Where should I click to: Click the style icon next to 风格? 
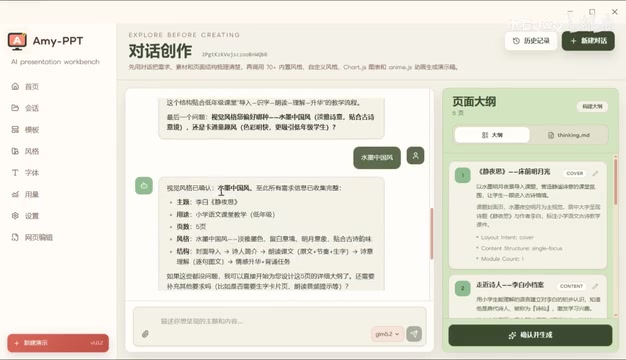click(15, 151)
